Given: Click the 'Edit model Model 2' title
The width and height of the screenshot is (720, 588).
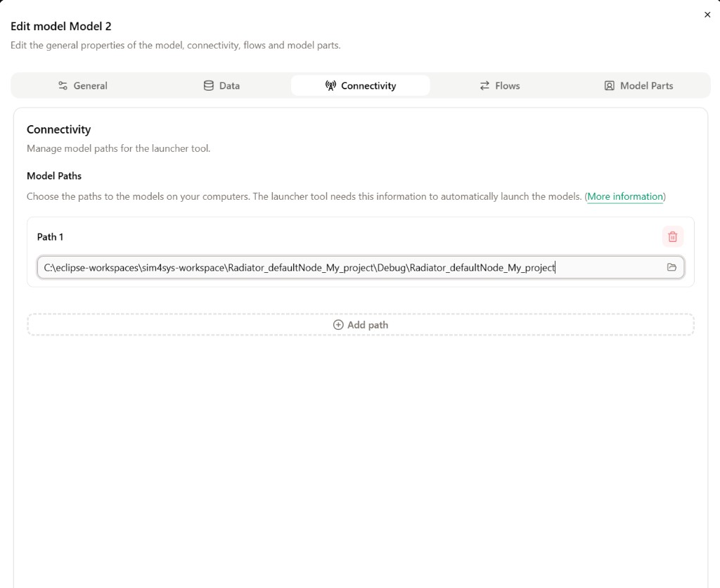Looking at the screenshot, I should tap(61, 26).
